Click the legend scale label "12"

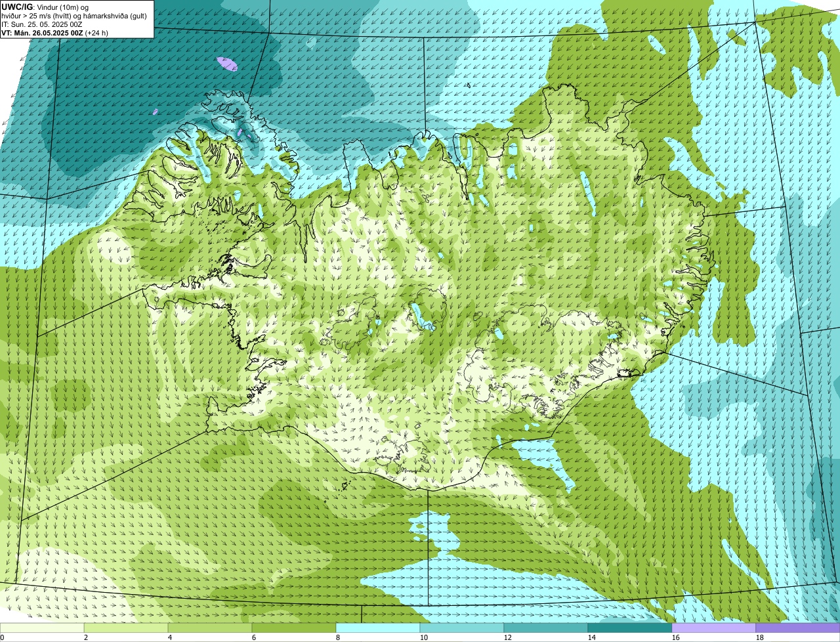507,637
